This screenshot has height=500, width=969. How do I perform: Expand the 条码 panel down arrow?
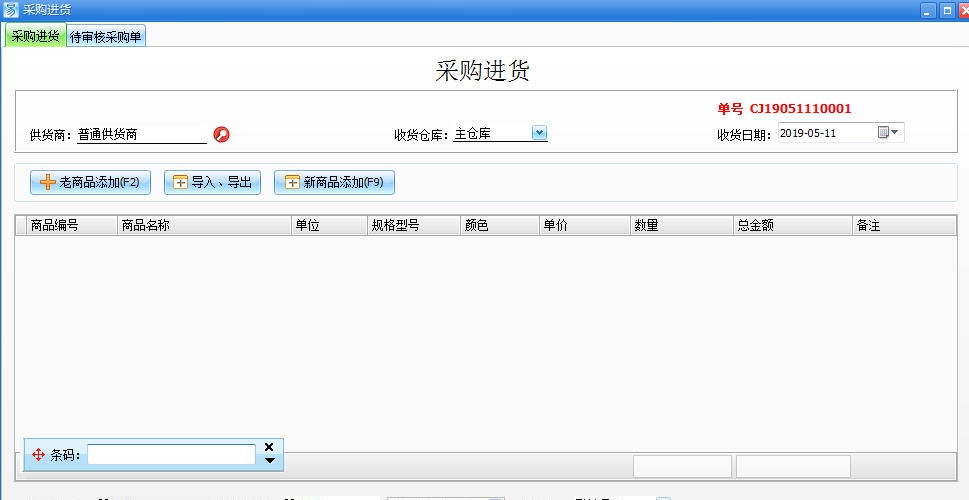point(269,460)
